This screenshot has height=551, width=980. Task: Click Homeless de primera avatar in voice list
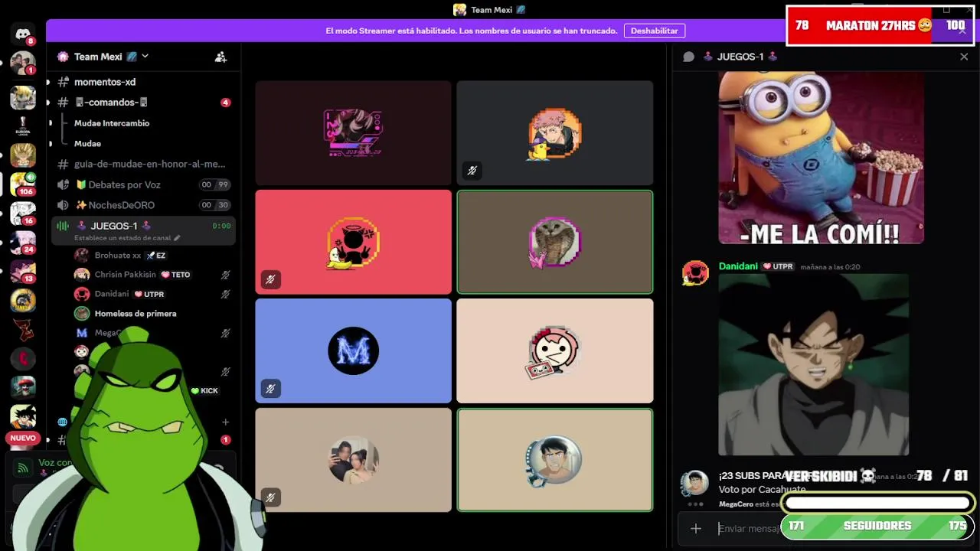82,313
